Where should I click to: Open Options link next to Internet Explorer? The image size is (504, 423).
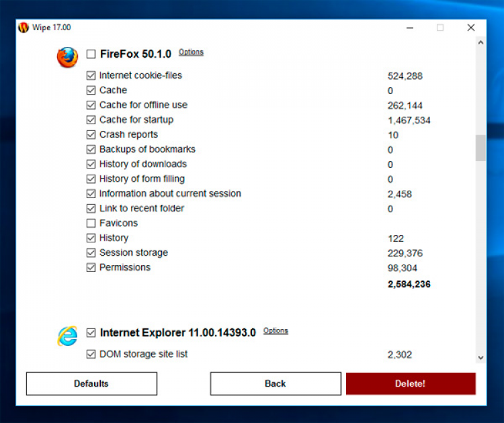pos(276,331)
